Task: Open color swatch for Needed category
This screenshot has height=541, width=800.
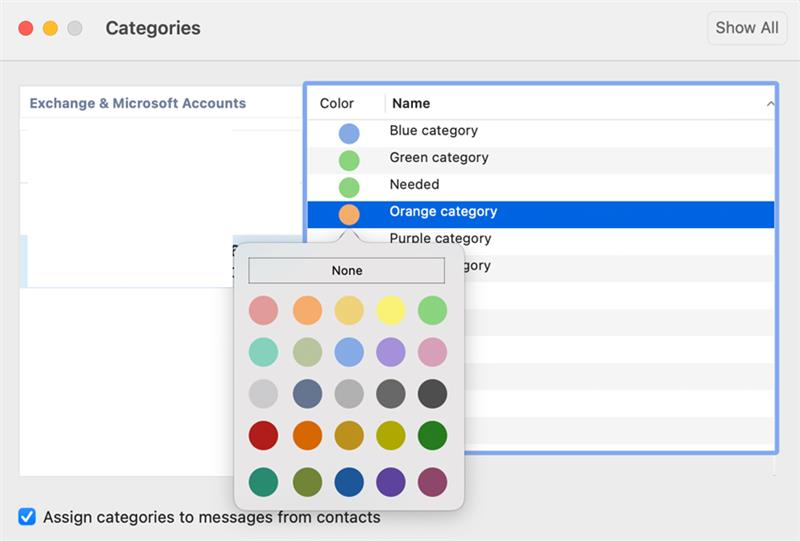Action: 349,187
